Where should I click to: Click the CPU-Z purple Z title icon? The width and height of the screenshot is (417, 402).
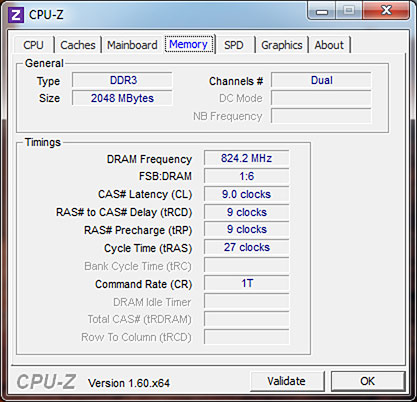pos(16,15)
